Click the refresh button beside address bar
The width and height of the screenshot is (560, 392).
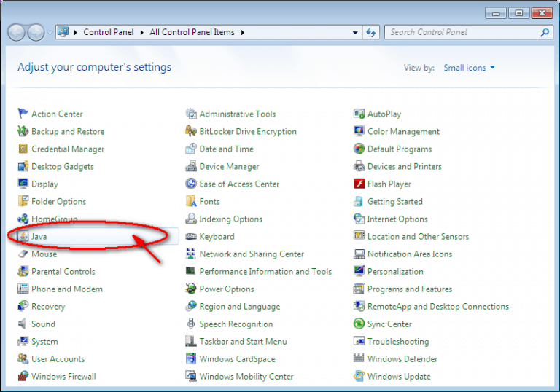click(371, 33)
